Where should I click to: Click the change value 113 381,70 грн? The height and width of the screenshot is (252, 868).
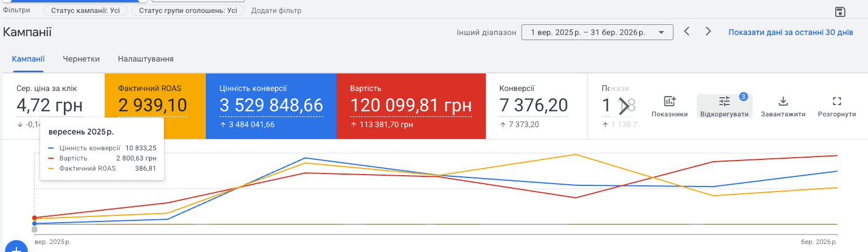[x=387, y=124]
